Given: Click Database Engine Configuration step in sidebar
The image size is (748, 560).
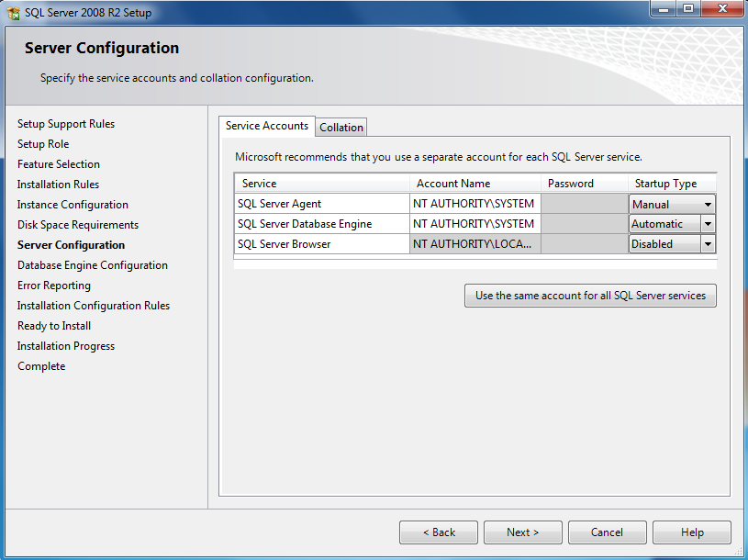Looking at the screenshot, I should tap(93, 265).
